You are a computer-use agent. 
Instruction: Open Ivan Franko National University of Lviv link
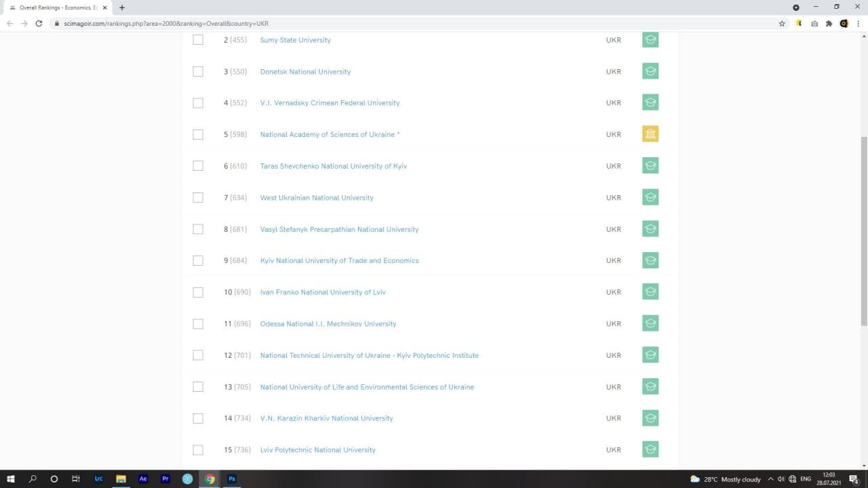coord(323,292)
